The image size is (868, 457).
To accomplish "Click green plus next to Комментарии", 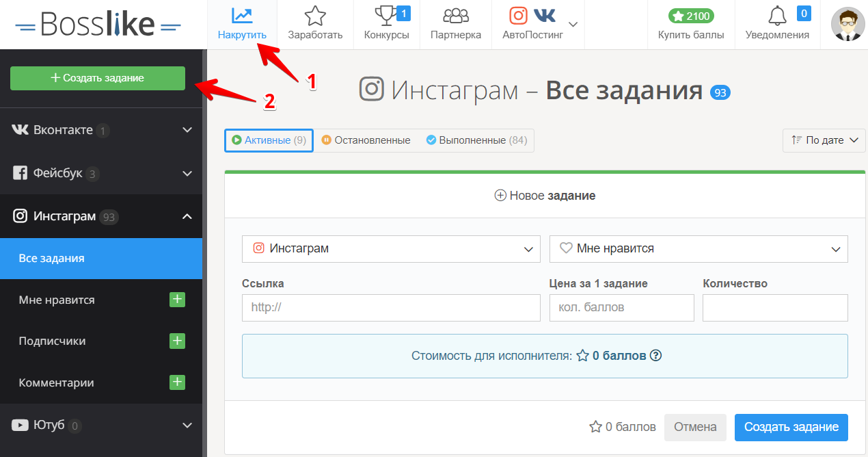I will click(177, 382).
